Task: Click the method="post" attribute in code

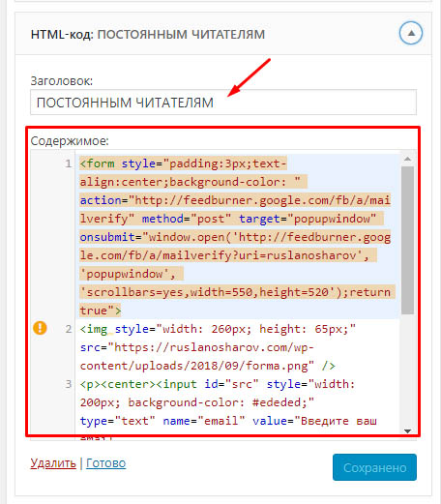Action: click(187, 219)
